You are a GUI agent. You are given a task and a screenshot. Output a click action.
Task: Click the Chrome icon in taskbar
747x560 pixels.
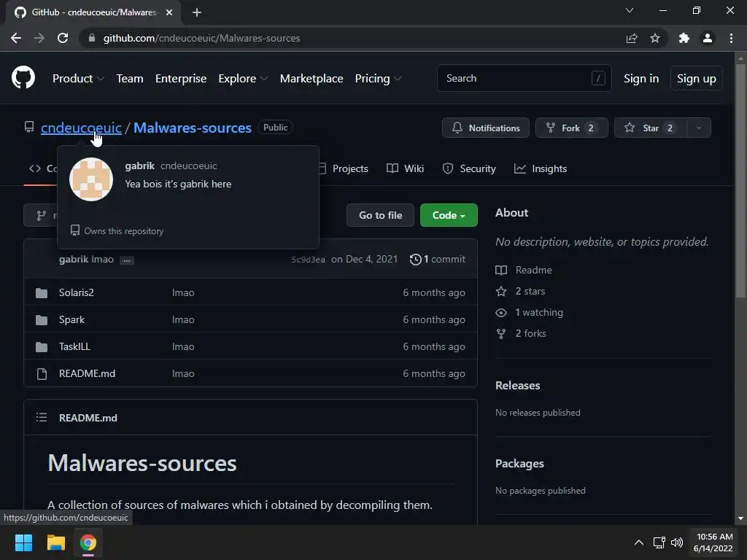pyautogui.click(x=88, y=542)
